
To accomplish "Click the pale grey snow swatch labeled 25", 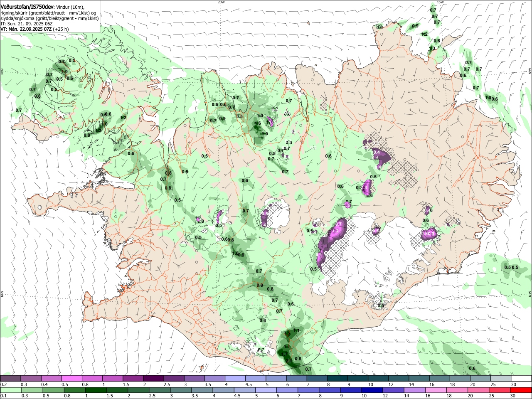I will pyautogui.click(x=500, y=379).
